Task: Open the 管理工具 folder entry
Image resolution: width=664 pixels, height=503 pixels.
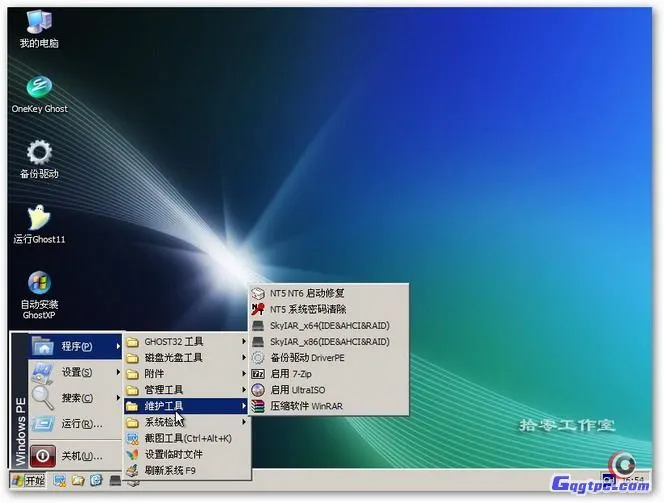Action: pos(186,390)
